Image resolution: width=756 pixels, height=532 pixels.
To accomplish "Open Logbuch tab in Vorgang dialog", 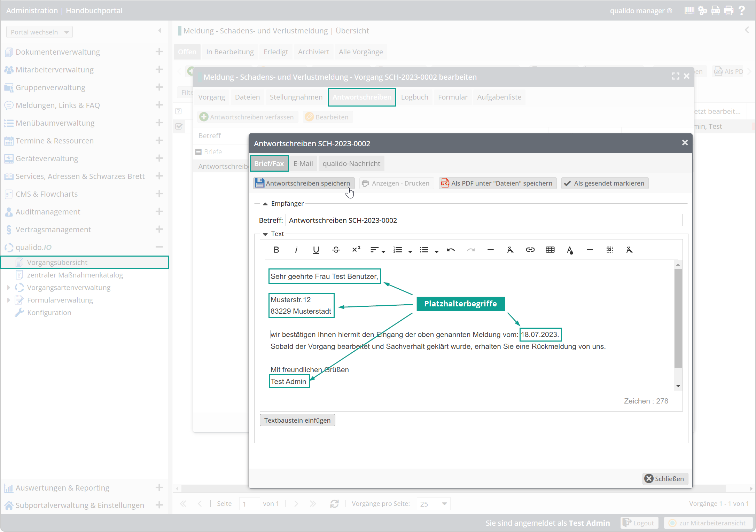I will 414,97.
